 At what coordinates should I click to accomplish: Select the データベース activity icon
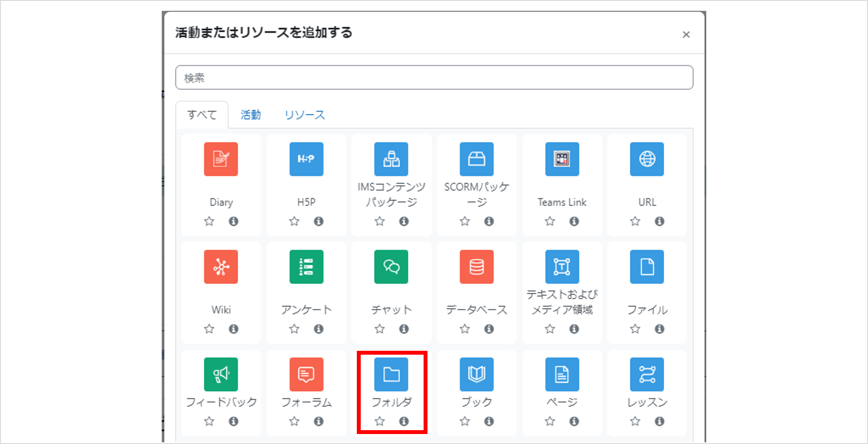click(x=476, y=267)
